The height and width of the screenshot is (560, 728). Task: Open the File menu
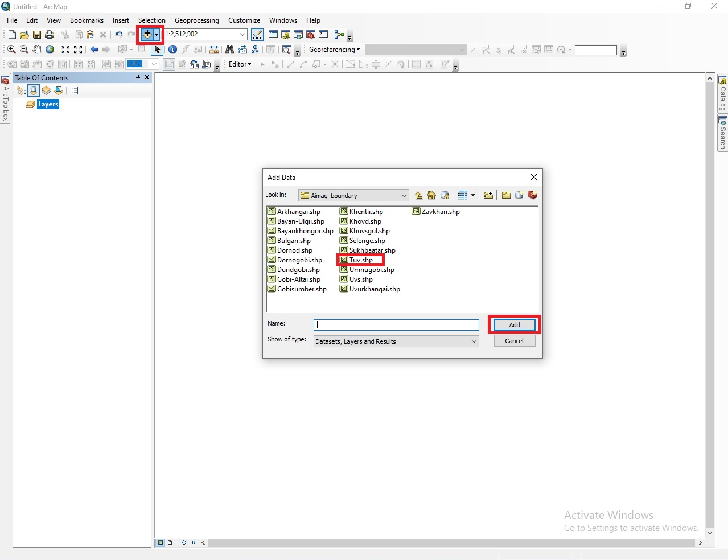pos(12,20)
